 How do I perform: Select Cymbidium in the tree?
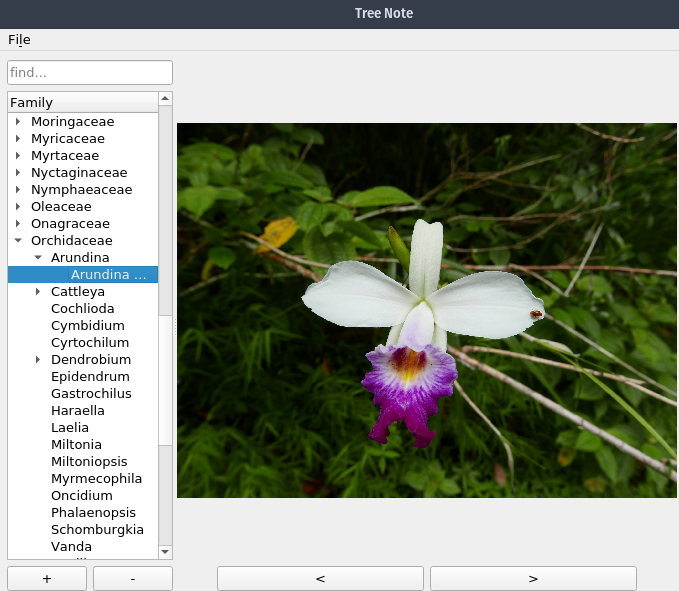[x=88, y=326]
